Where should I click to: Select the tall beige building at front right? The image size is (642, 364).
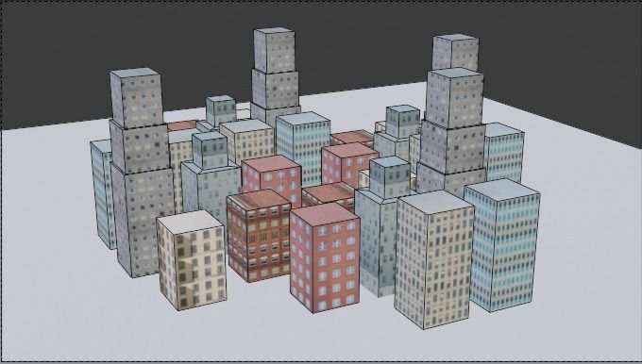pos(434,260)
